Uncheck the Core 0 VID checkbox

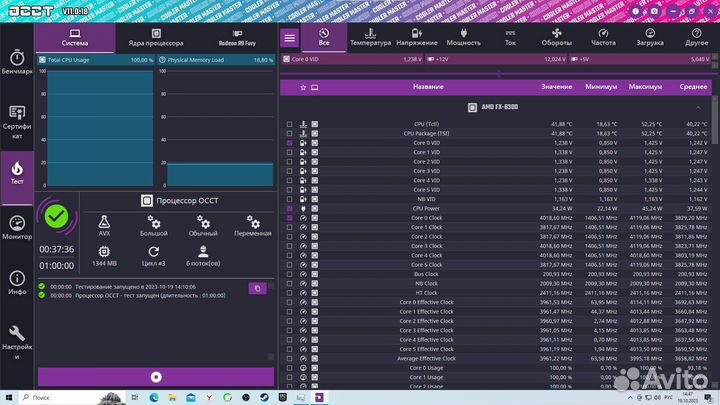[x=289, y=143]
